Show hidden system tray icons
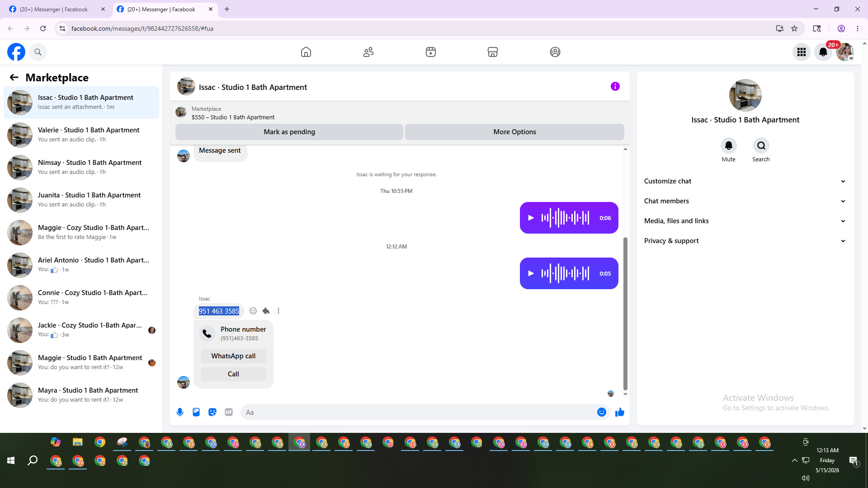This screenshot has height=488, width=868. 794,460
